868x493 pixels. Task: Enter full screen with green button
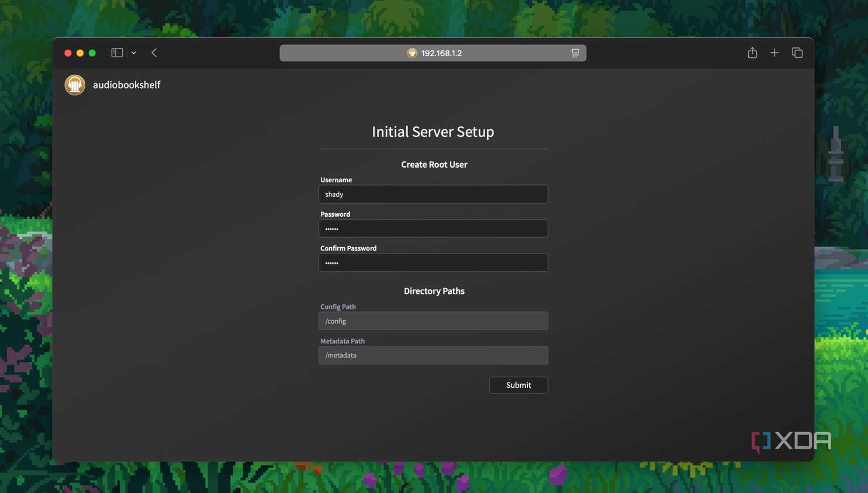tap(92, 53)
